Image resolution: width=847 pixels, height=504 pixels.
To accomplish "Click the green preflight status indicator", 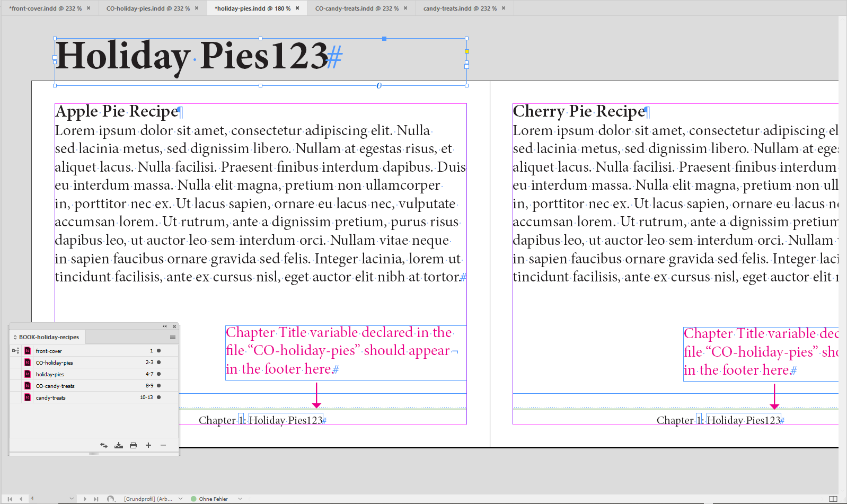I will pos(193,499).
